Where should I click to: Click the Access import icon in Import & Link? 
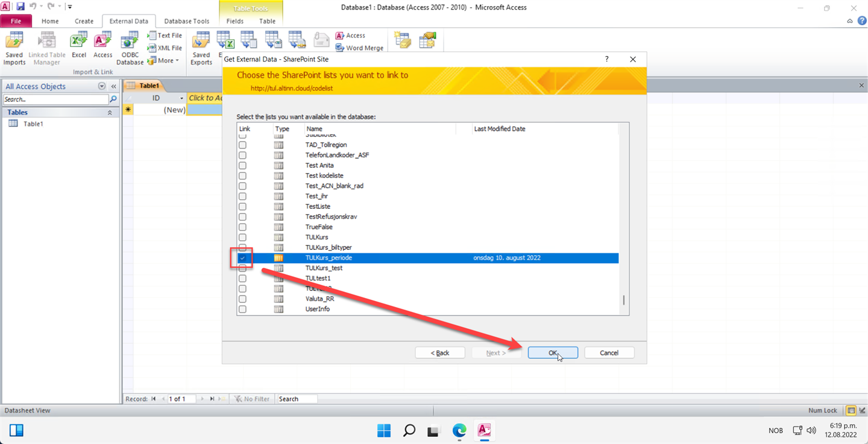[102, 45]
